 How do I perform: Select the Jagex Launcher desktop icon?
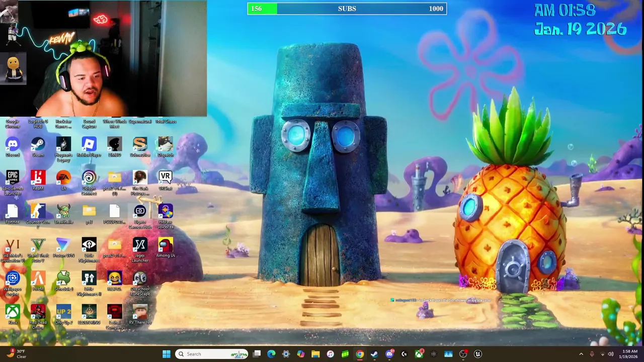140,250
